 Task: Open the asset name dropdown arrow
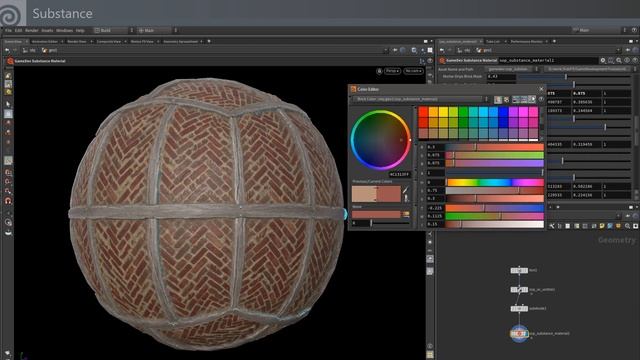click(x=537, y=69)
